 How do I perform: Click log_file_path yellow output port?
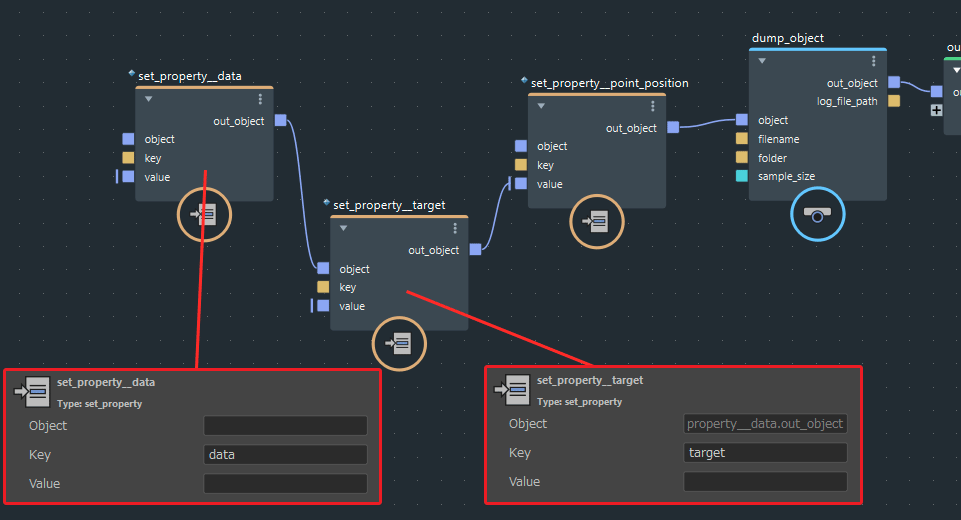coord(894,101)
